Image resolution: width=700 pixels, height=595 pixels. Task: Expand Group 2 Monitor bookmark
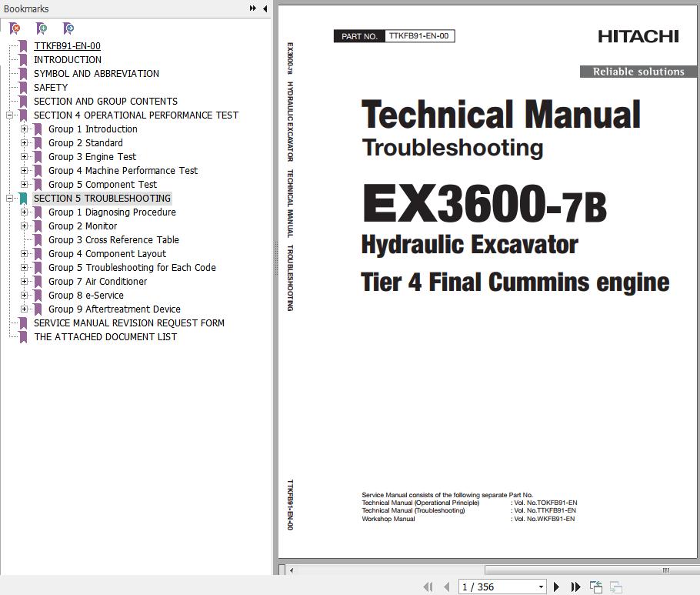click(x=24, y=226)
